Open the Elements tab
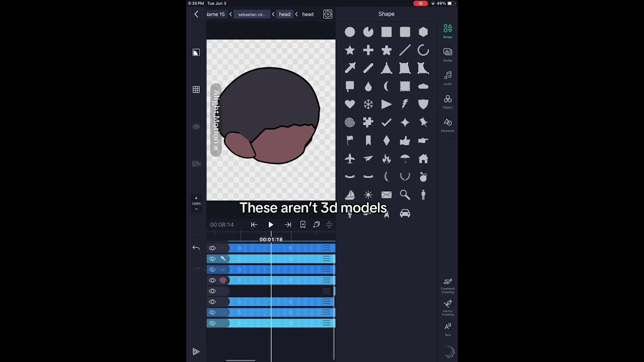Viewport: 644px width, 362px height. (x=448, y=125)
